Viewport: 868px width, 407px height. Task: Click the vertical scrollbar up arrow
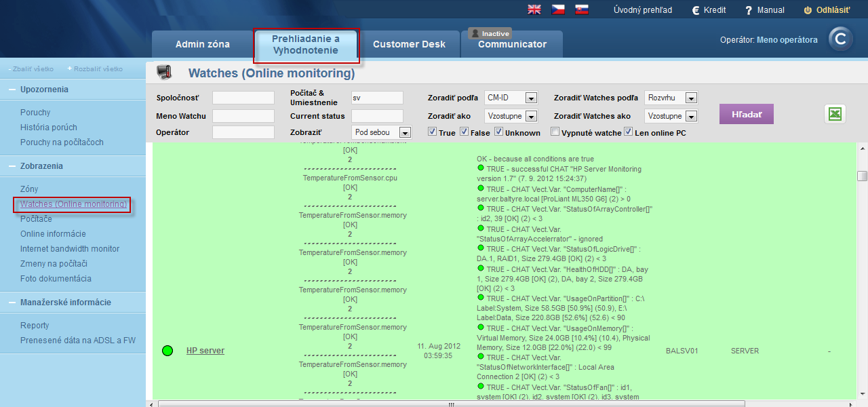click(862, 148)
